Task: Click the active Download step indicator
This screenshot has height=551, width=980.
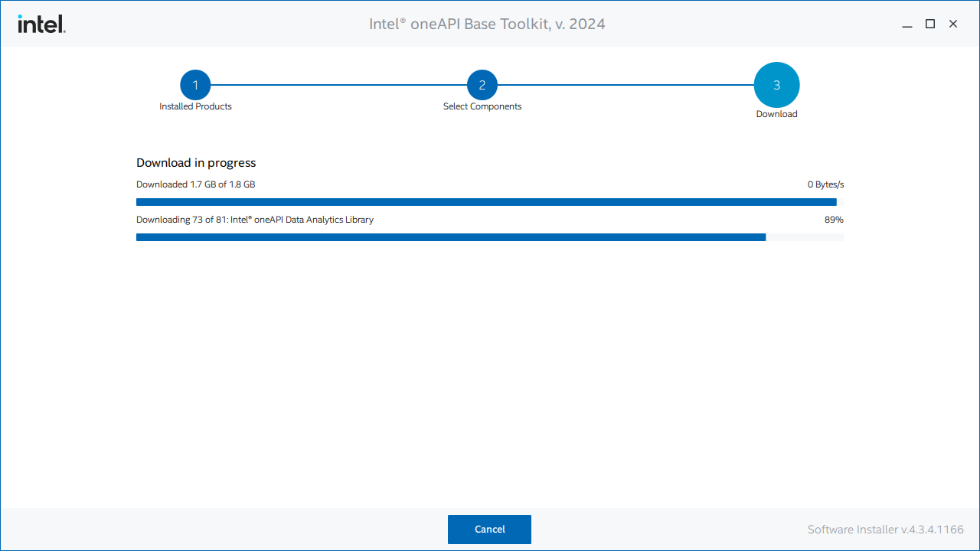Action: coord(776,84)
